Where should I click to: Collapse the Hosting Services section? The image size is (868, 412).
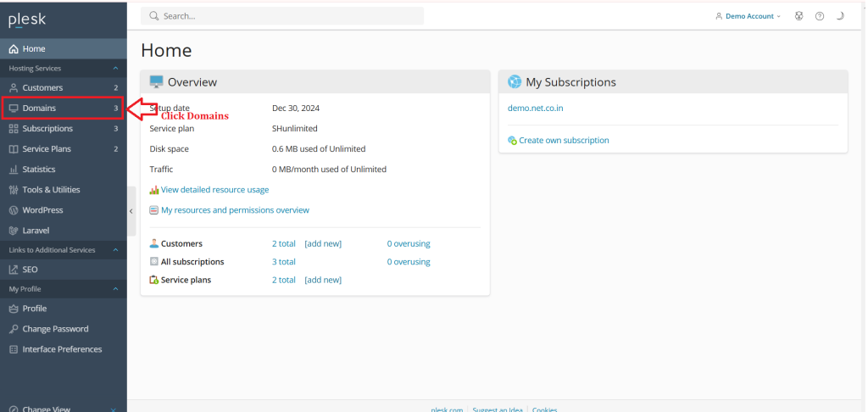point(115,68)
